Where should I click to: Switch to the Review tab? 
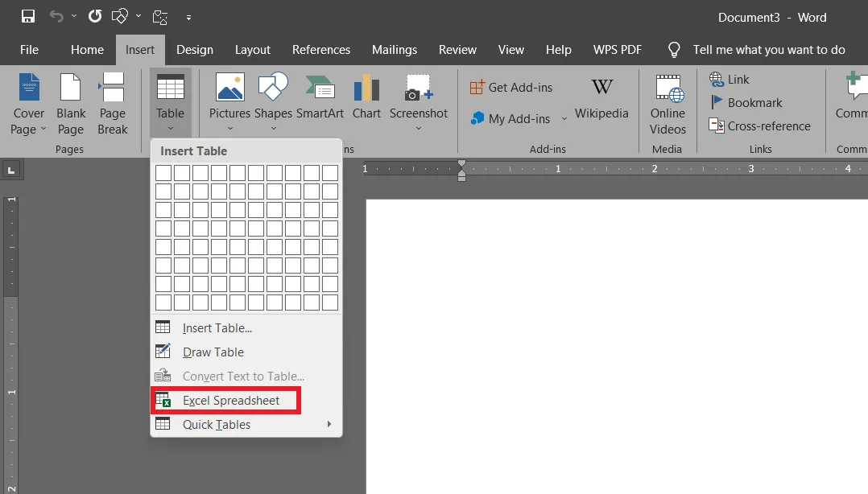coord(457,50)
